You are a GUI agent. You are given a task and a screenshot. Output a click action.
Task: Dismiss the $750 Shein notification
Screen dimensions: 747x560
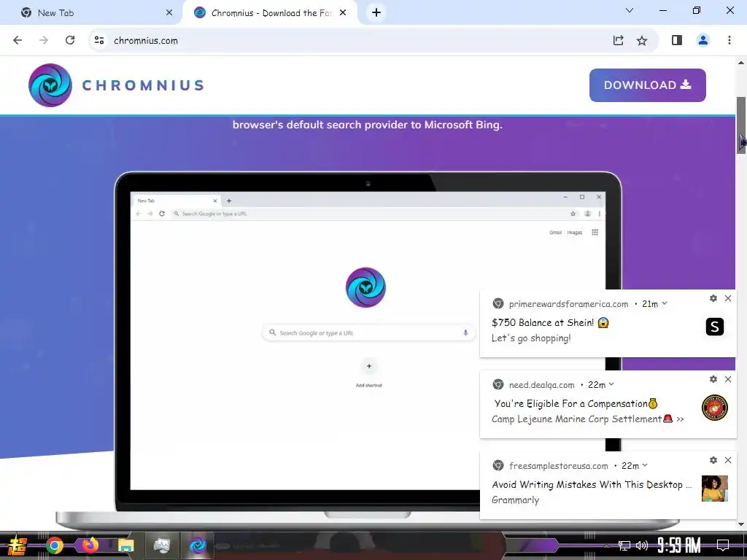pyautogui.click(x=728, y=298)
